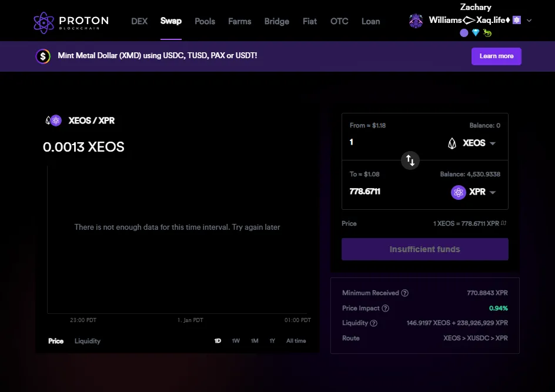Open the Farms page
Viewport: 555px width, 392px height.
[x=240, y=21]
